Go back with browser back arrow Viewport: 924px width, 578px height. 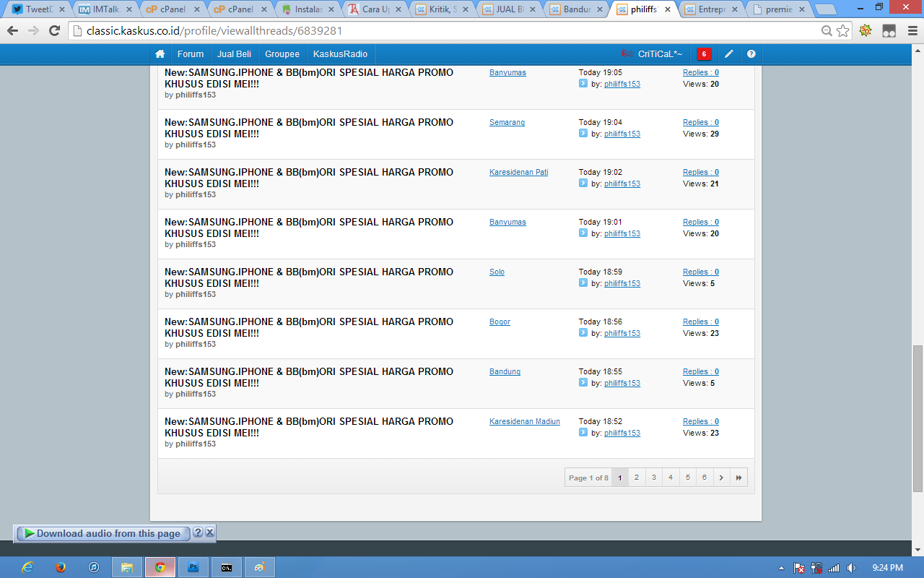click(x=13, y=31)
